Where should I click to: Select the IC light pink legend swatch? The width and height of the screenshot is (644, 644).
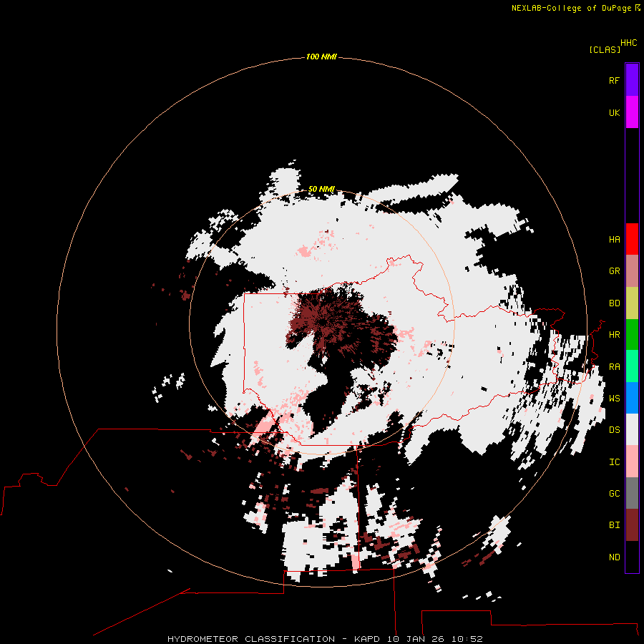632,462
